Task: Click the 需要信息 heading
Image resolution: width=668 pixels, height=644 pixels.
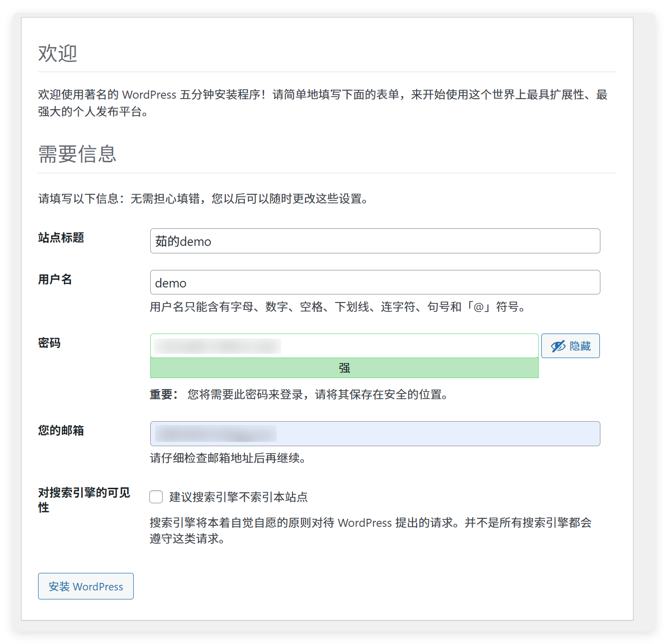Action: click(77, 154)
